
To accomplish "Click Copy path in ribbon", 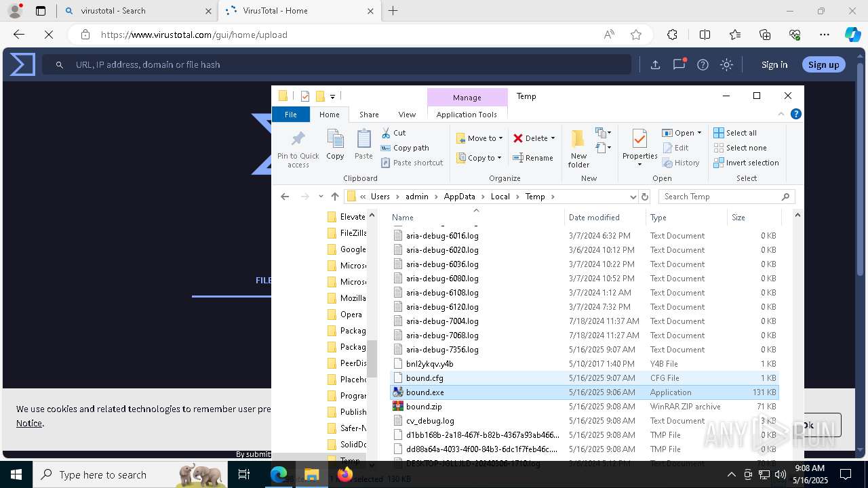I will pos(405,148).
